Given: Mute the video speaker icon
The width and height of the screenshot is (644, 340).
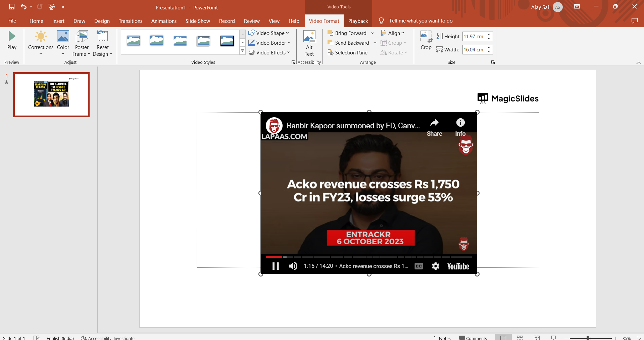Looking at the screenshot, I should click(x=293, y=266).
